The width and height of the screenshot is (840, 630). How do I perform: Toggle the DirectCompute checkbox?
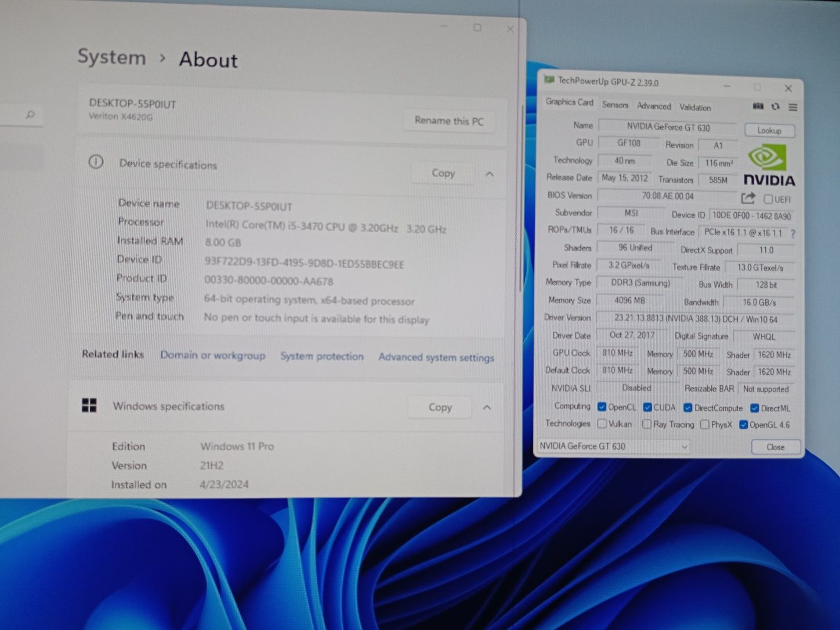coord(687,408)
